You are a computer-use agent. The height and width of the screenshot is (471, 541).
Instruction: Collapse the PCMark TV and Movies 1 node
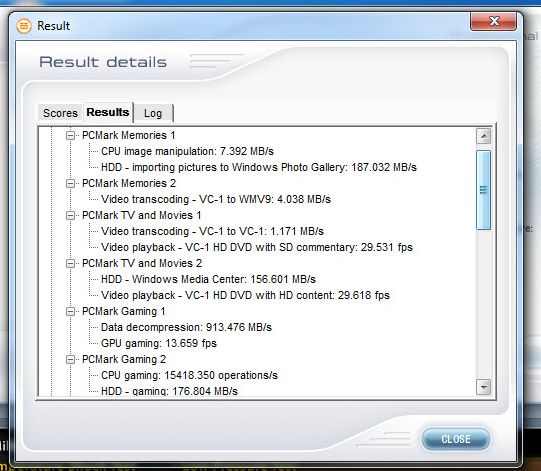(70, 215)
